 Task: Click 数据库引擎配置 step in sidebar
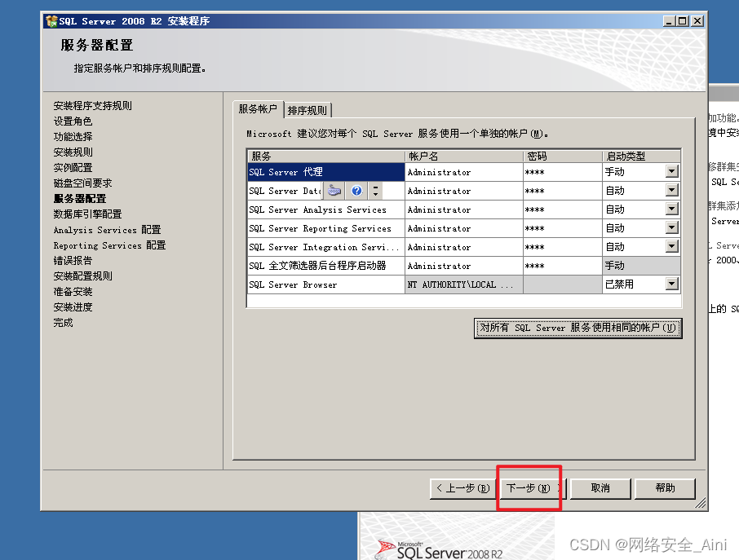(87, 214)
